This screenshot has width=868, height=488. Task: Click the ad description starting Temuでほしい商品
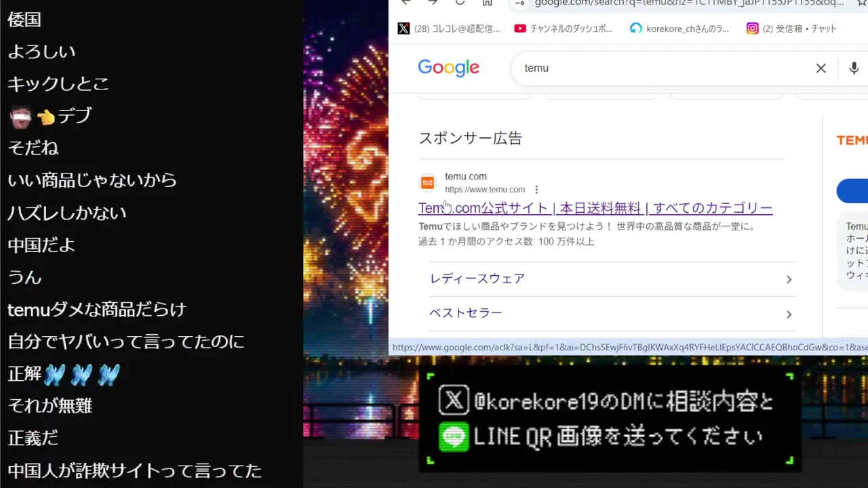(587, 226)
